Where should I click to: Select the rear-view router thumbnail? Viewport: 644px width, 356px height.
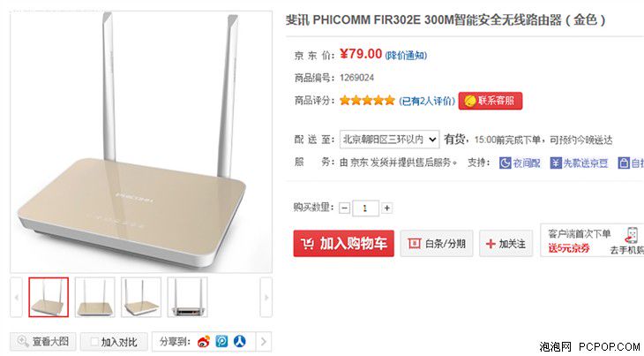(187, 297)
